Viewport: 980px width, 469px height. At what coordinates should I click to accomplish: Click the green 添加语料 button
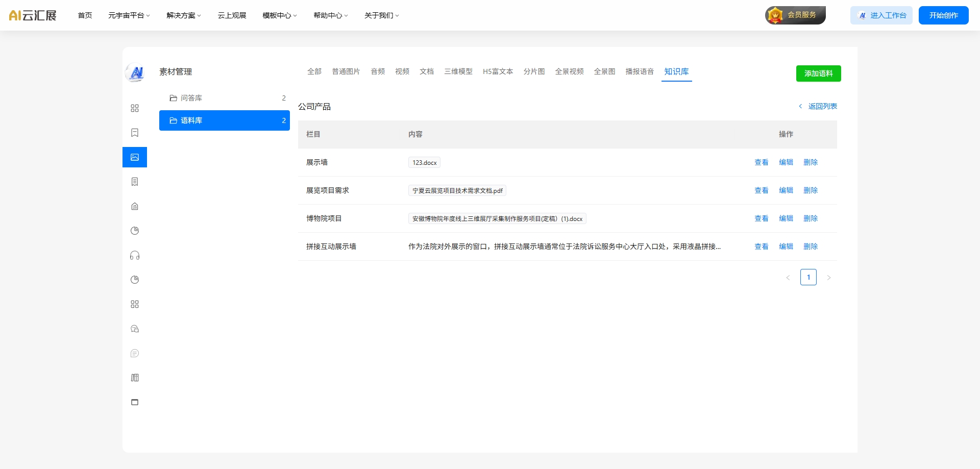coord(818,73)
